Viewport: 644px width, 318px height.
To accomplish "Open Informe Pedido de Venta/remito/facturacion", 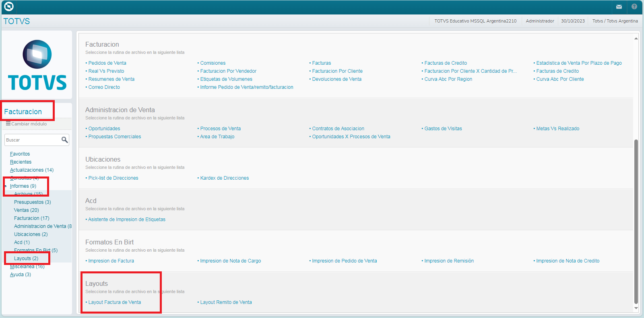I will pos(247,87).
